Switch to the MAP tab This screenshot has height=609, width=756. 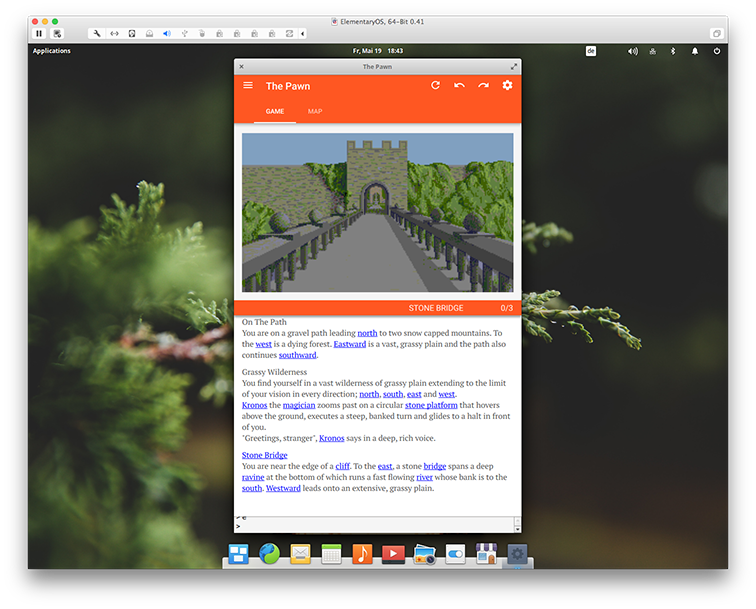315,112
